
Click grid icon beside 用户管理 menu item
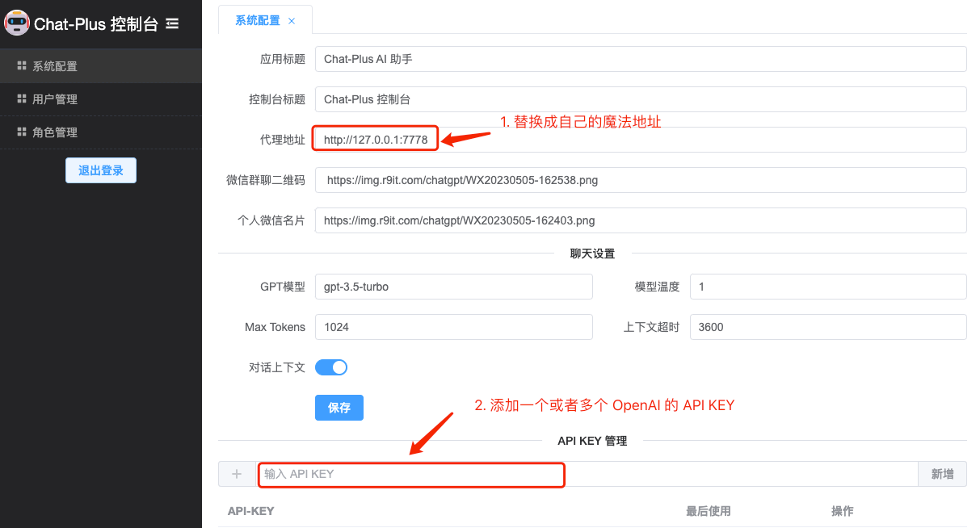23,98
